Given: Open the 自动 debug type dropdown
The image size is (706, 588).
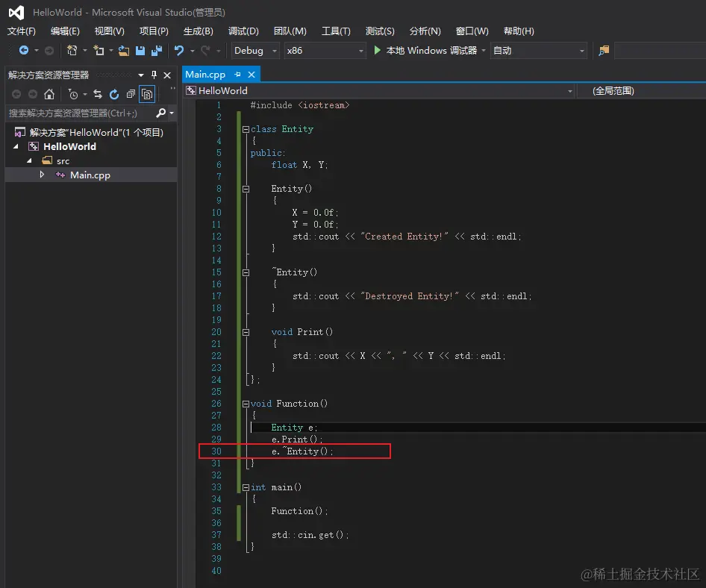Looking at the screenshot, I should point(539,51).
